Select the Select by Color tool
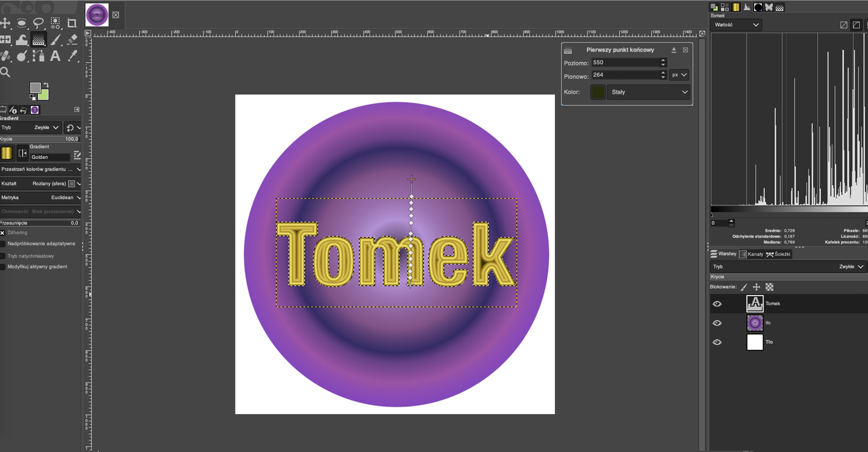Image resolution: width=868 pixels, height=452 pixels. [x=55, y=23]
